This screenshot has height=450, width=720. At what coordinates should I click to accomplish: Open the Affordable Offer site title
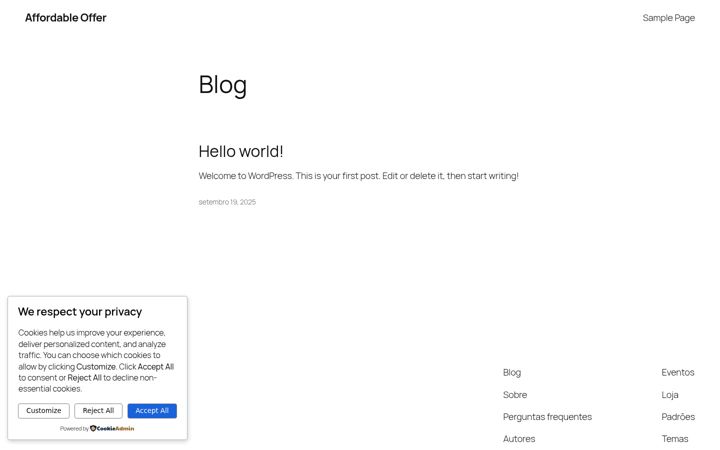point(66,17)
